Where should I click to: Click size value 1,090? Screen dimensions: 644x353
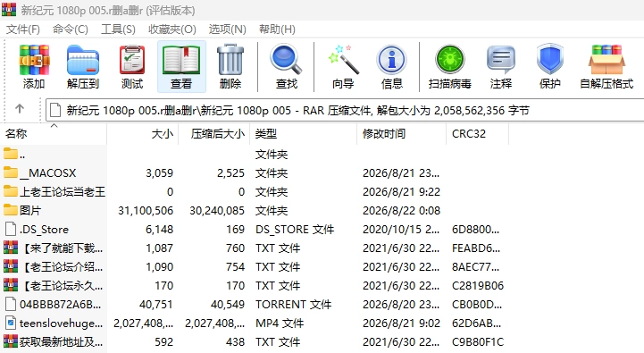click(x=159, y=266)
